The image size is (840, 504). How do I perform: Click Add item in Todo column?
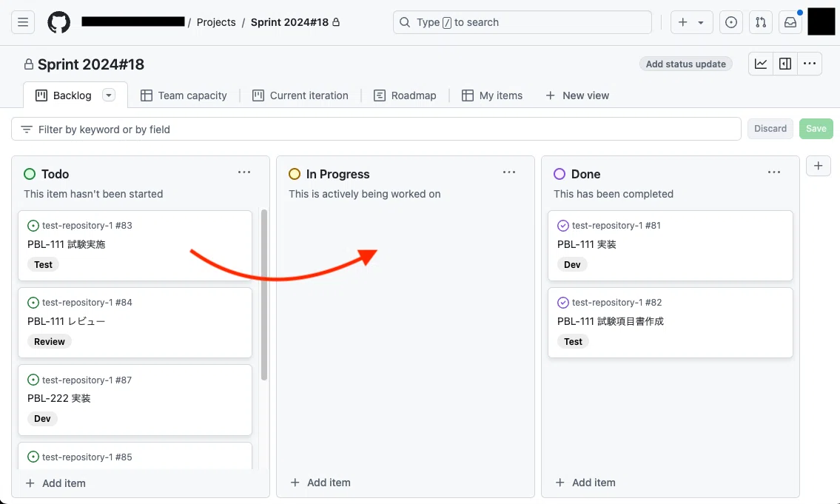pyautogui.click(x=56, y=483)
